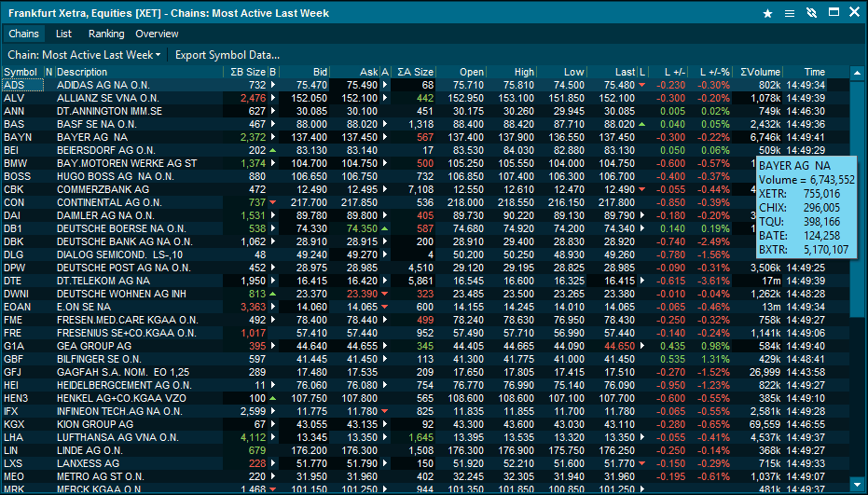
Task: Click the G1A last price 44.650
Action: (x=619, y=346)
